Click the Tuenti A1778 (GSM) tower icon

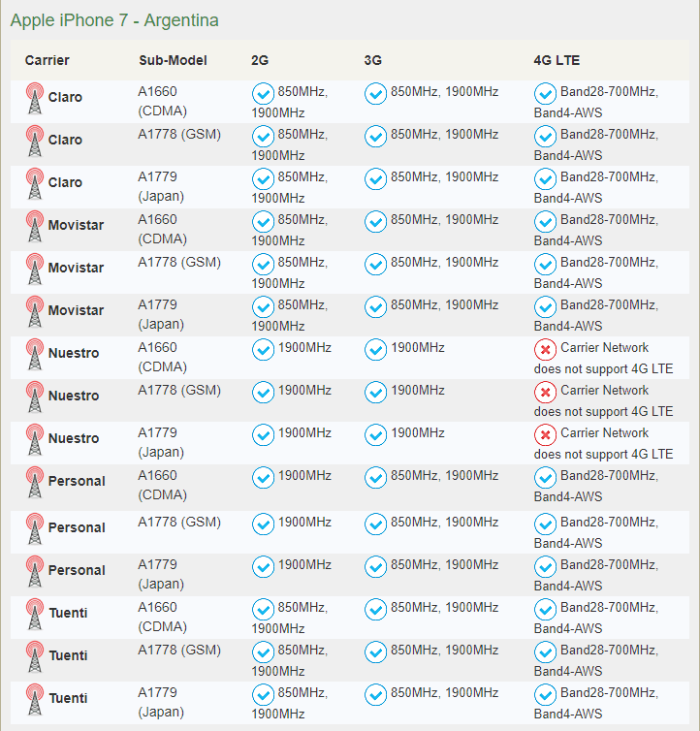35,656
